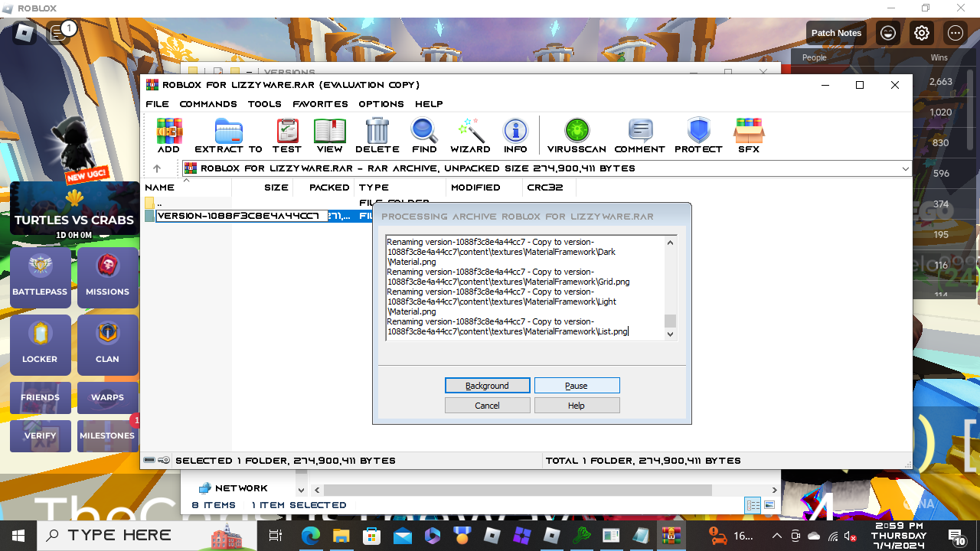Click the Add toolbar icon in WinRAR
Screen dimensions: 980x551
point(169,135)
